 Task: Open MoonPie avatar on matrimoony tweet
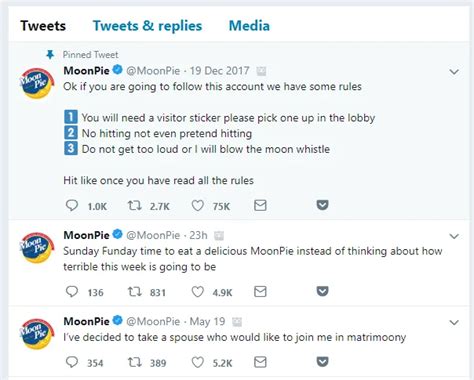(37, 334)
